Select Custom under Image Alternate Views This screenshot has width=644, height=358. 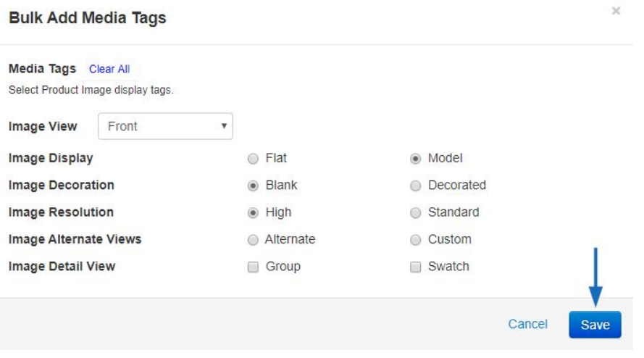click(x=415, y=240)
